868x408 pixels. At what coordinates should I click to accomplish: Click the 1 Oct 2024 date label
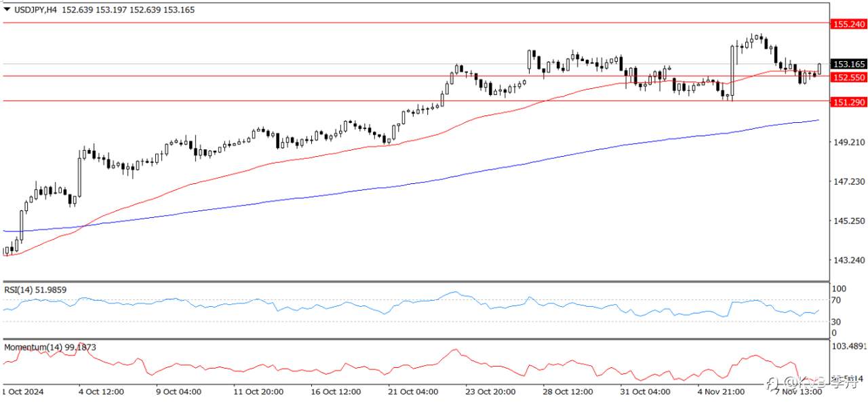click(24, 392)
